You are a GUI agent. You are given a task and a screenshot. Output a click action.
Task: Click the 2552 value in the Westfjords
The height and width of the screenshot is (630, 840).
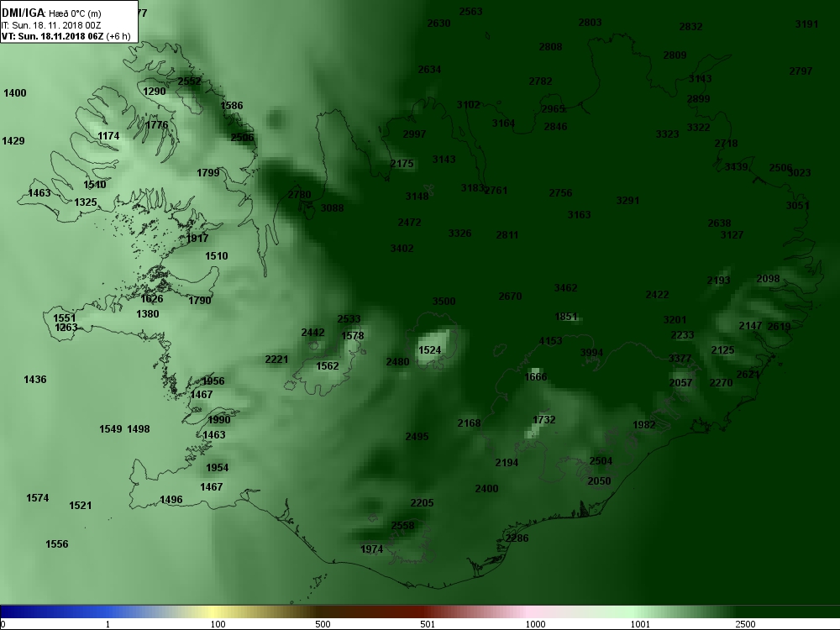click(x=189, y=81)
